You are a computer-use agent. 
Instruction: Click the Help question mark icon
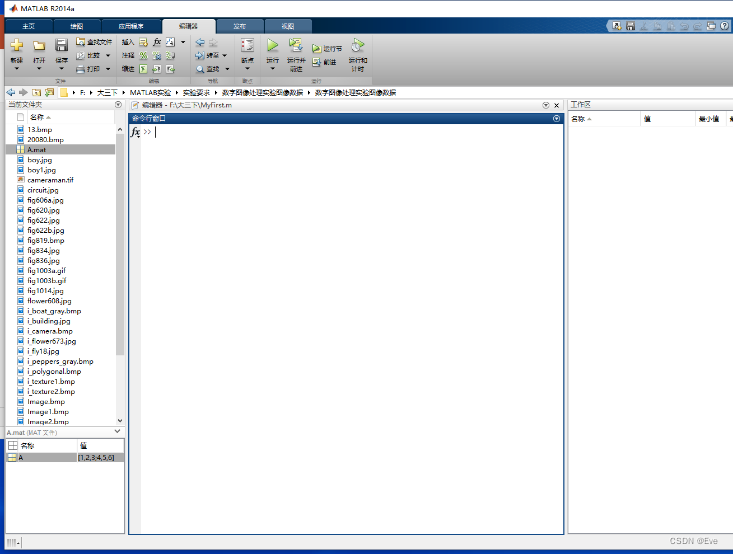click(724, 26)
